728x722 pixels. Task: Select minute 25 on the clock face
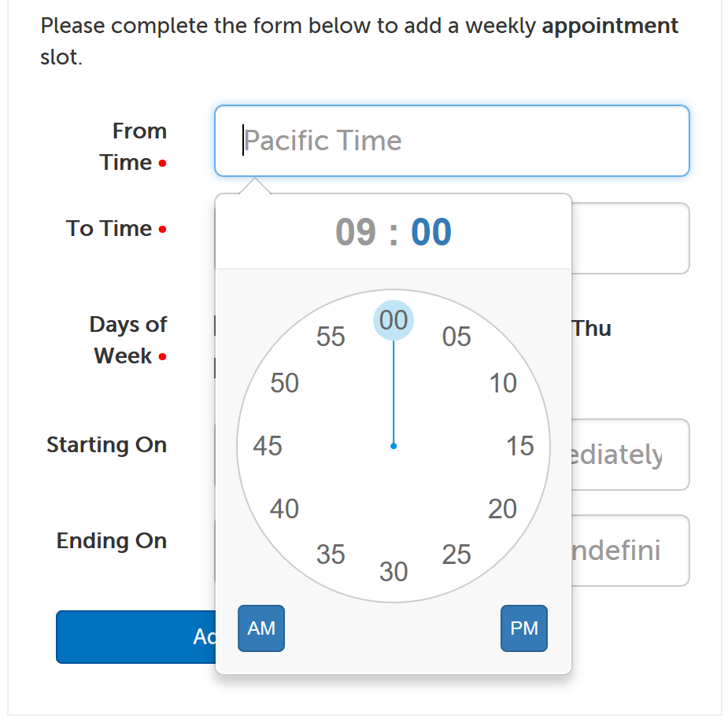[456, 555]
